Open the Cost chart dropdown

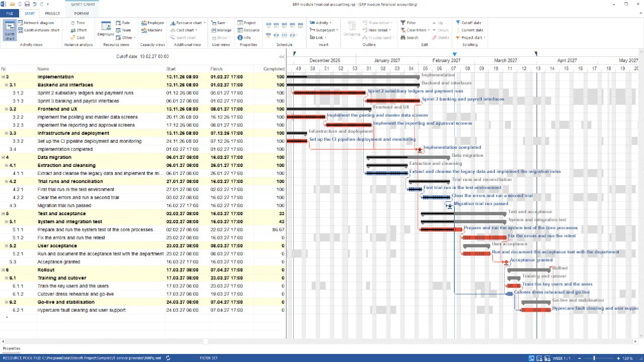[x=184, y=30]
